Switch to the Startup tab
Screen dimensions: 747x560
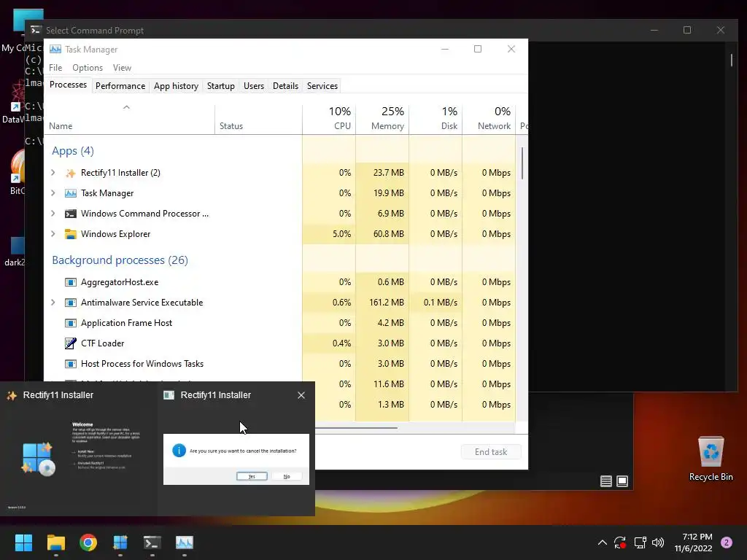220,86
